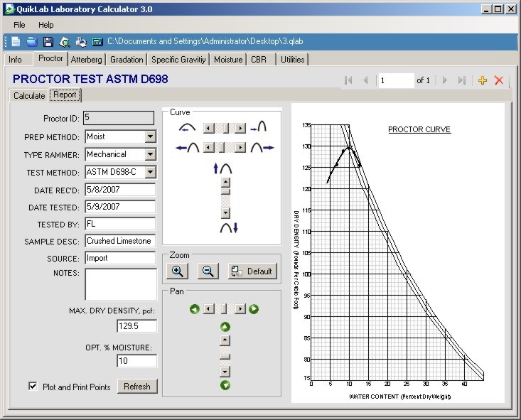Zoom out of the proctor curve
The width and height of the screenshot is (521, 420).
pyautogui.click(x=208, y=271)
